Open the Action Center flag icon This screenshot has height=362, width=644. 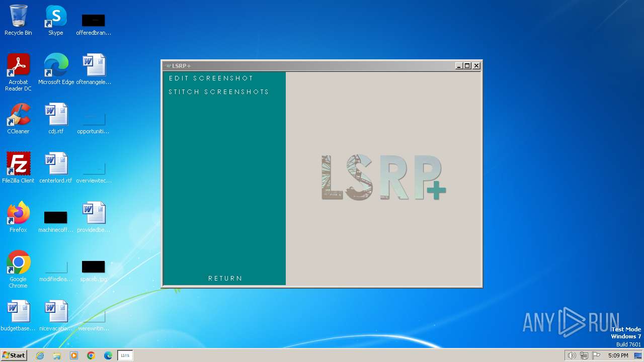point(596,355)
